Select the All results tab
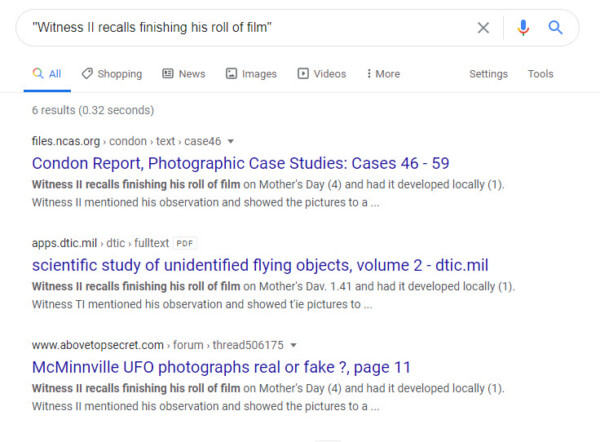The height and width of the screenshot is (442, 600). coord(47,74)
